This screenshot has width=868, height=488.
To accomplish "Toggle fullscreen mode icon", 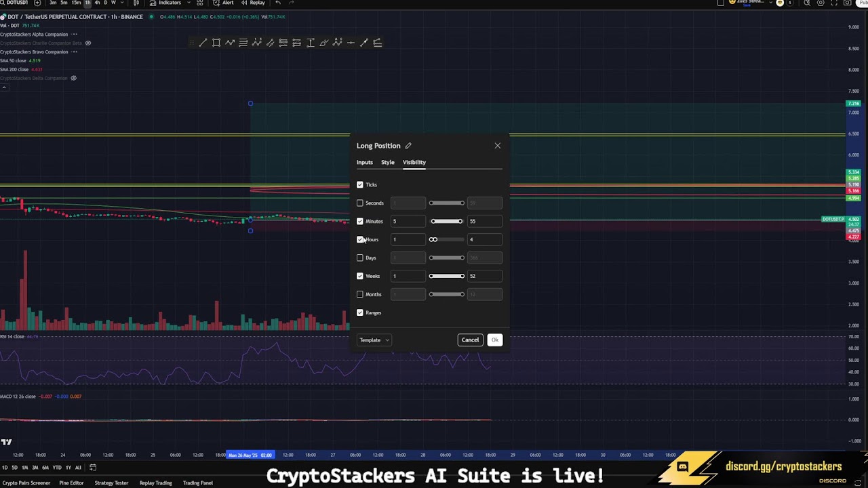I will point(834,3).
